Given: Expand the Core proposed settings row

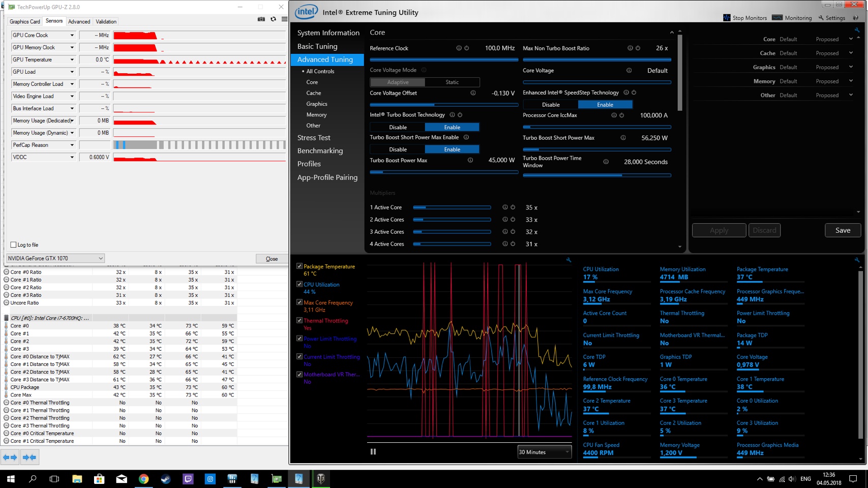Looking at the screenshot, I should [x=851, y=39].
